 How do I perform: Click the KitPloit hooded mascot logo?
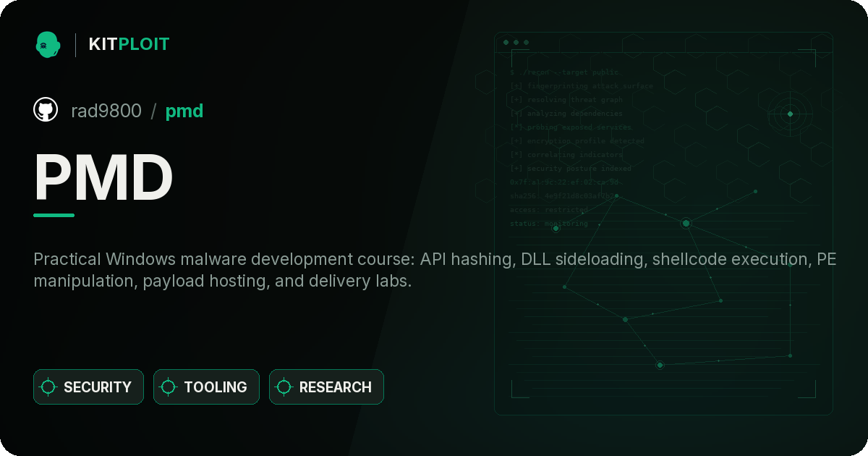coord(48,44)
